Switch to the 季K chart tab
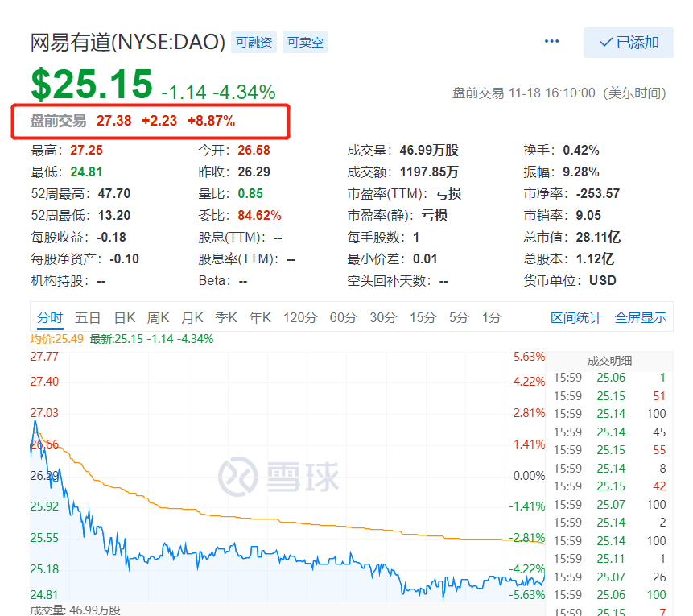Image resolution: width=693 pixels, height=616 pixels. click(x=226, y=317)
